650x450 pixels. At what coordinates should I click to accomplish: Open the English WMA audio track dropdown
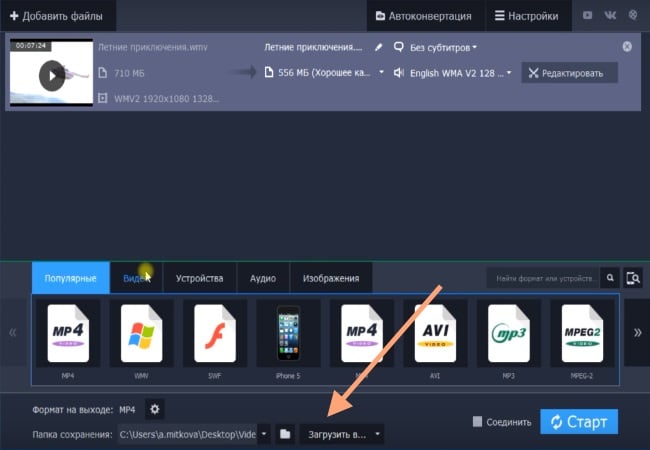[x=453, y=73]
